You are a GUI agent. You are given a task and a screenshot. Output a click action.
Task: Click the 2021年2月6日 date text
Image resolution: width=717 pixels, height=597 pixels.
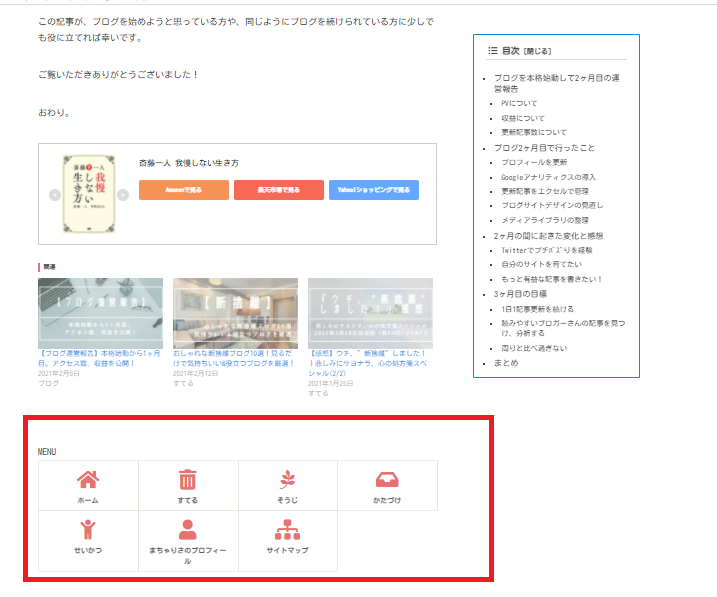(59, 373)
